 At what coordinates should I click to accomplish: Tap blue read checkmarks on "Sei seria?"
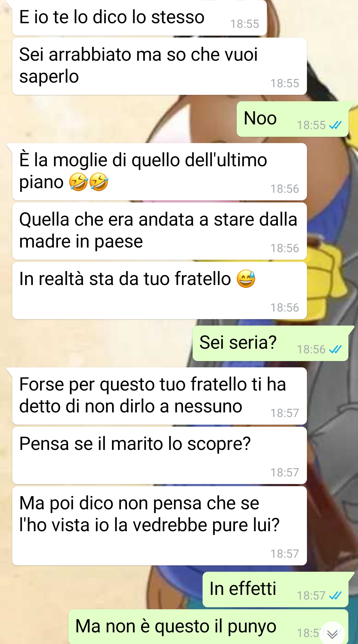coord(335,349)
